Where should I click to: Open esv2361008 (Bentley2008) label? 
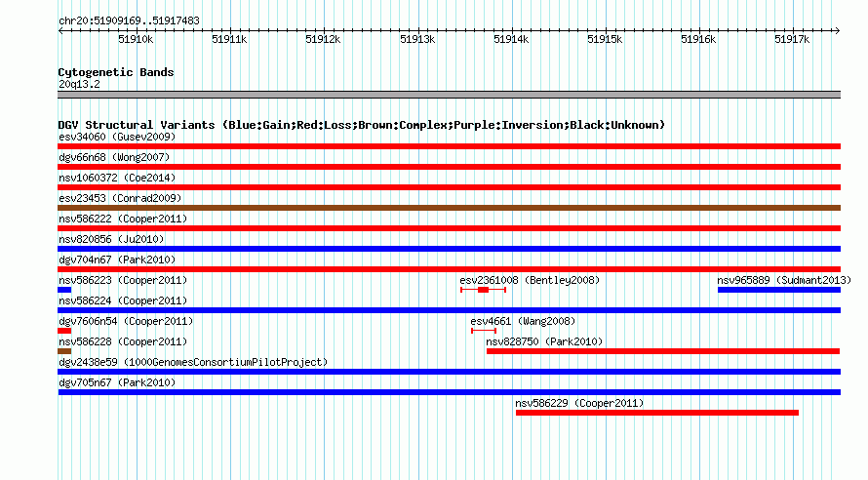click(x=530, y=280)
